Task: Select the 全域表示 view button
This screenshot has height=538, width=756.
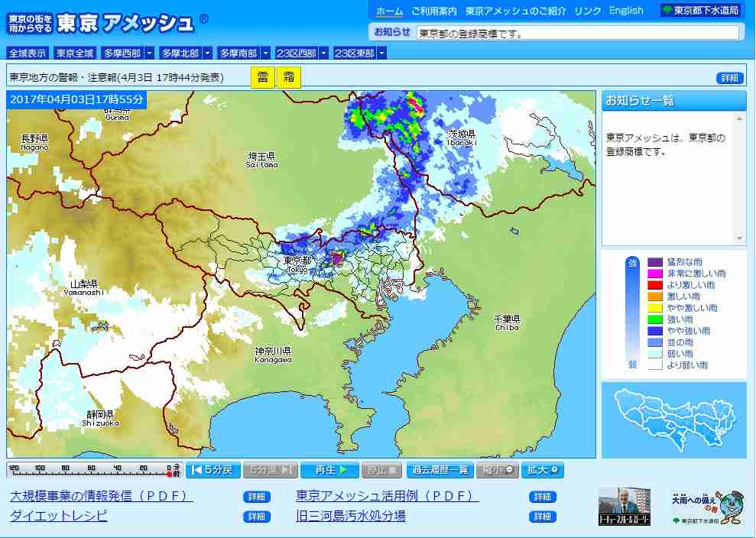Action: point(28,53)
